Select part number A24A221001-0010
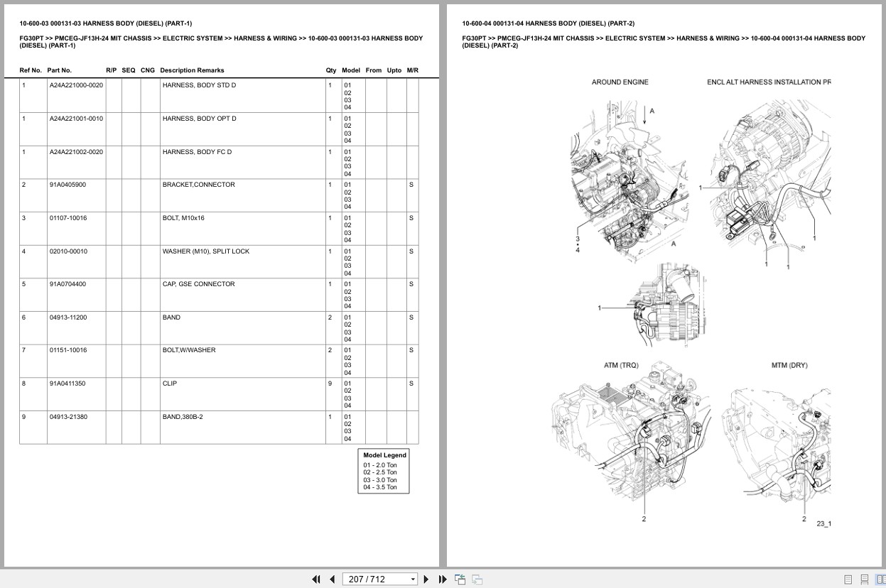The height and width of the screenshot is (588, 886). click(x=76, y=119)
